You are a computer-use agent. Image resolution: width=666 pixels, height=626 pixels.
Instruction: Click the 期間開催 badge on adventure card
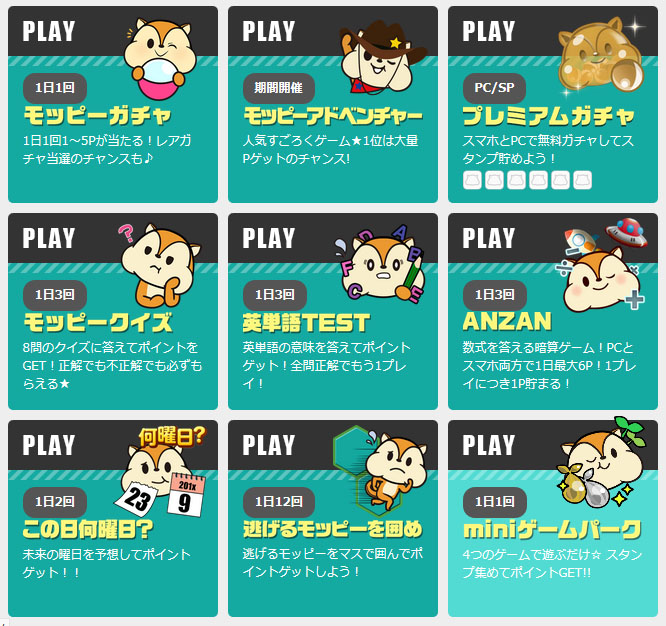279,88
